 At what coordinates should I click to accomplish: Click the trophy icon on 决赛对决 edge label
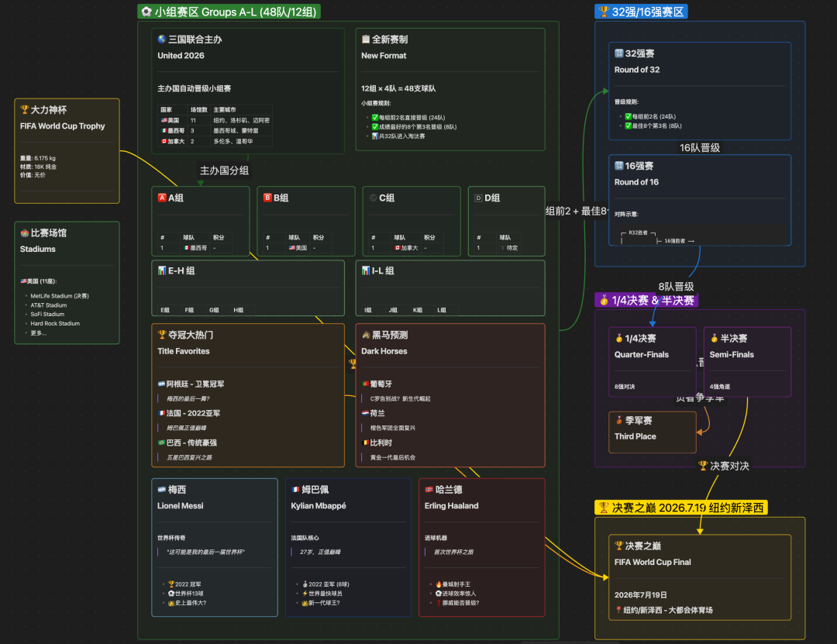pyautogui.click(x=703, y=466)
